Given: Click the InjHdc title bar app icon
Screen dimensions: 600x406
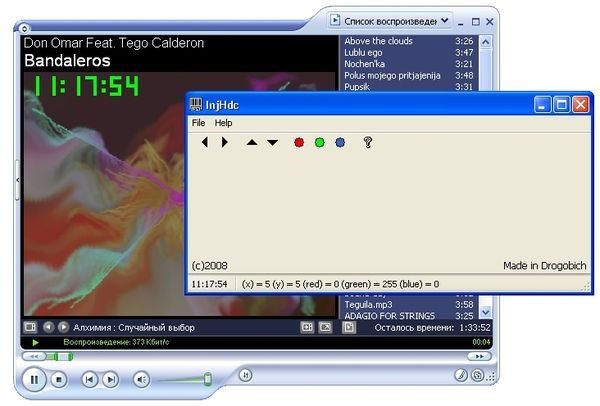Looking at the screenshot, I should [196, 104].
